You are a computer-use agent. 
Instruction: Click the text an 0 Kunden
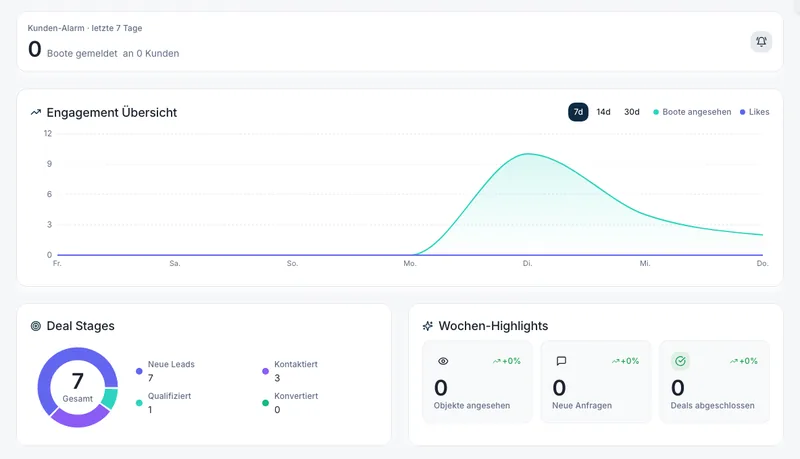click(x=151, y=54)
